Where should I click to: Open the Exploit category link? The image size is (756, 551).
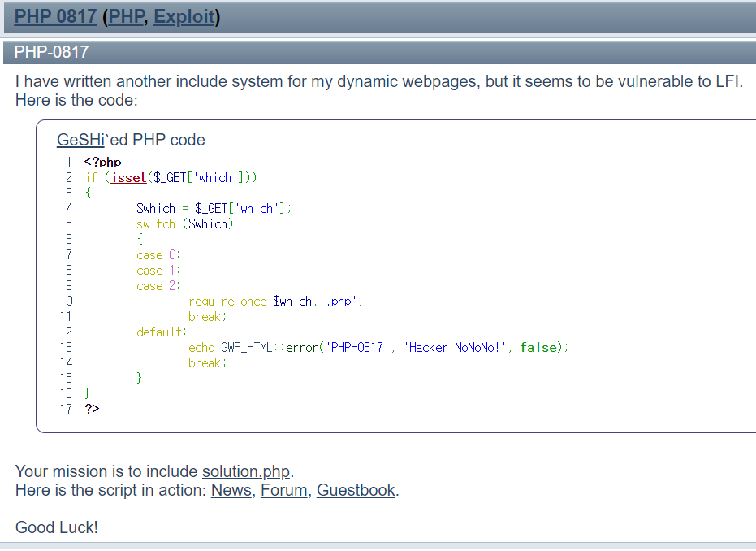(184, 16)
